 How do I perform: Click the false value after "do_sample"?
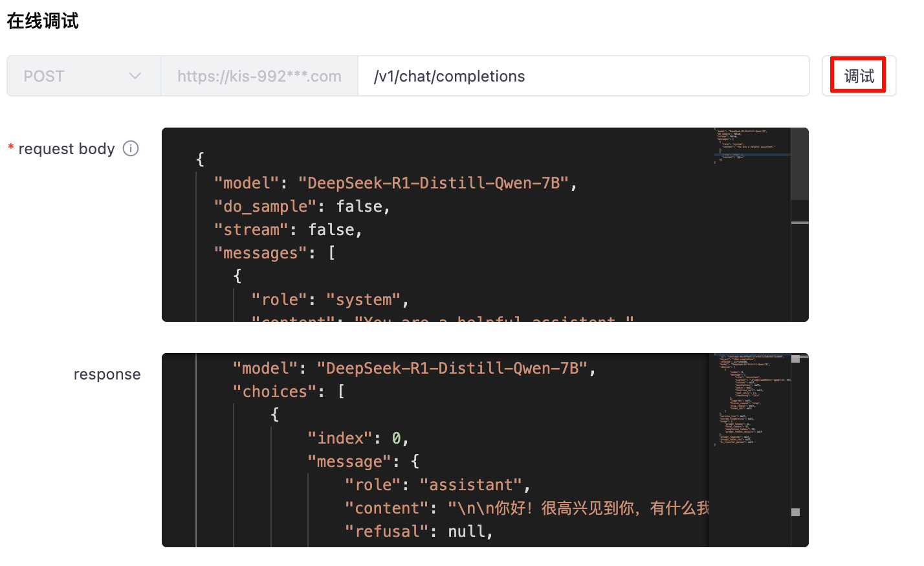tap(359, 207)
